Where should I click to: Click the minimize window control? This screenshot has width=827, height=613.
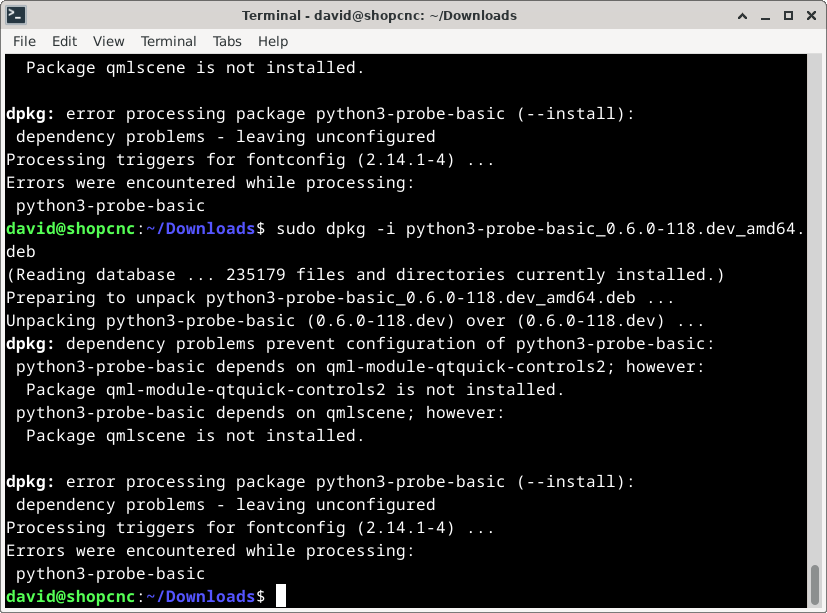click(x=767, y=15)
